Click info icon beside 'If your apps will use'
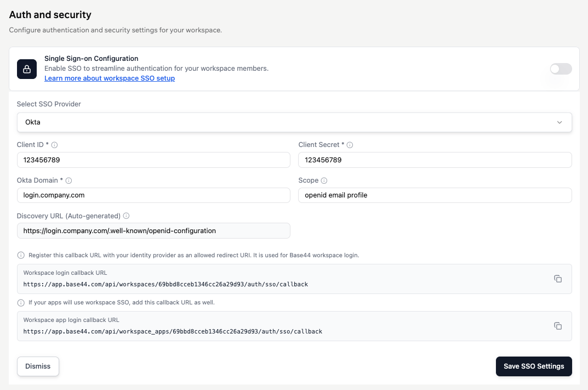 (21, 303)
